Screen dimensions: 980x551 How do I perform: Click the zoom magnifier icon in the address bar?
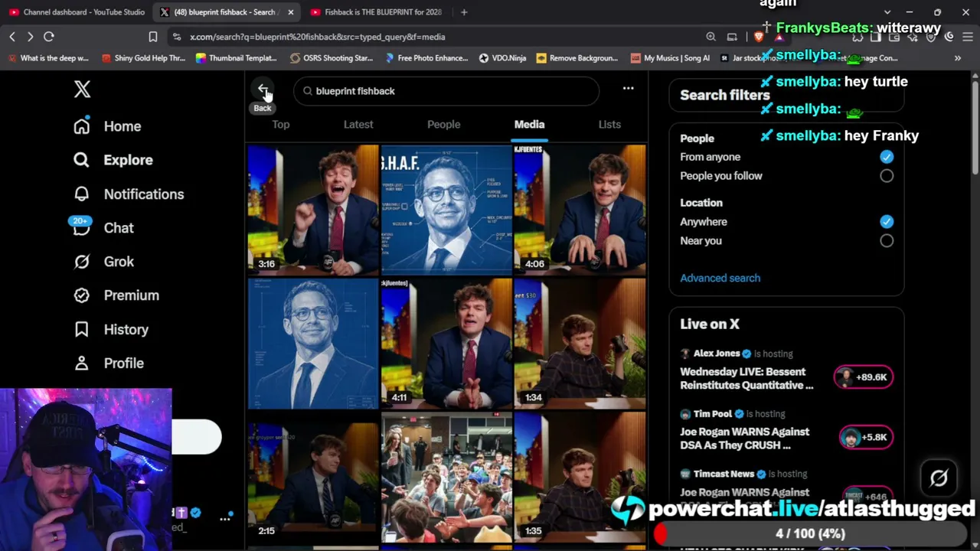711,37
